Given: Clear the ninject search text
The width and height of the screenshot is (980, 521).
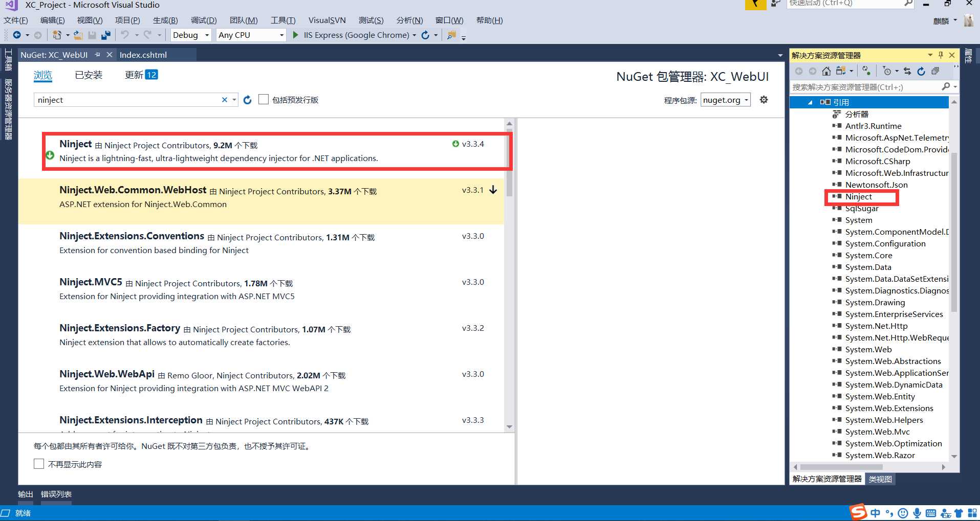Looking at the screenshot, I should [x=224, y=100].
